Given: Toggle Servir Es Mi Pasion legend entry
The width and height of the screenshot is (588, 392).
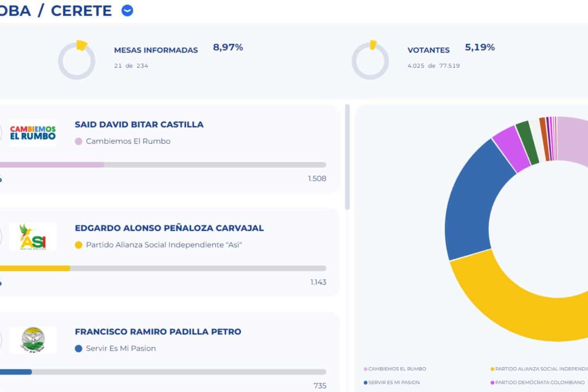Looking at the screenshot, I should pyautogui.click(x=392, y=382).
